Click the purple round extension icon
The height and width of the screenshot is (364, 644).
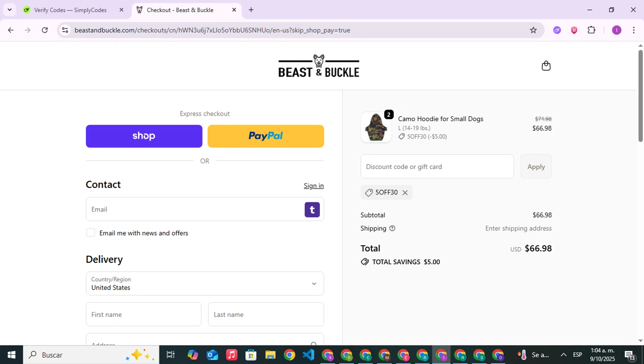pos(557,30)
